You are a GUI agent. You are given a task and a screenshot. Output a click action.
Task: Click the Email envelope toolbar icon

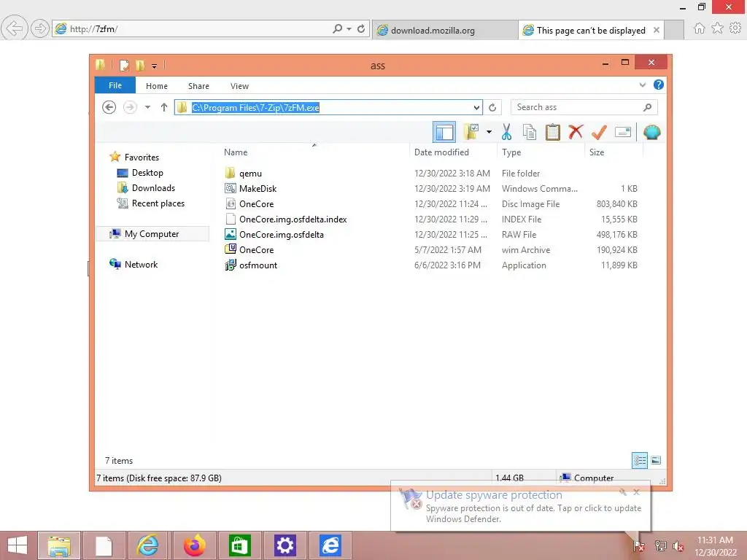pyautogui.click(x=623, y=132)
